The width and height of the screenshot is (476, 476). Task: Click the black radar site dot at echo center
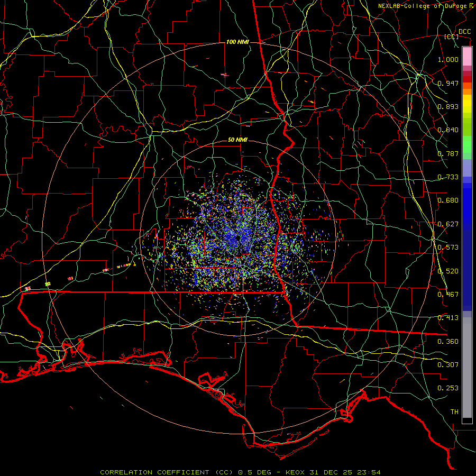click(237, 239)
